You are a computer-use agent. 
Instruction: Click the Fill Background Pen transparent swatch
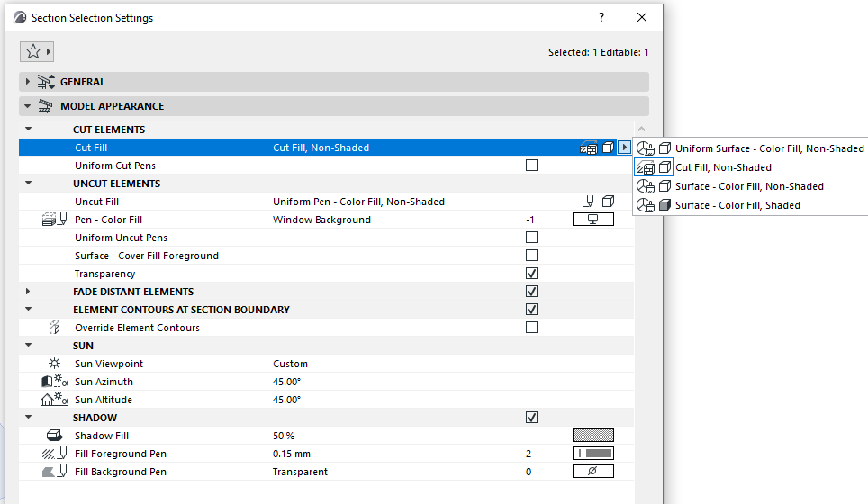(x=592, y=472)
